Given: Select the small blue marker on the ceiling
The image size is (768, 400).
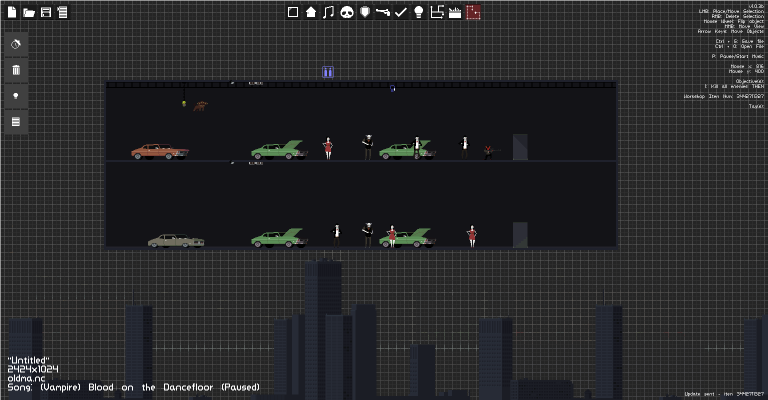Looking at the screenshot, I should click(392, 89).
